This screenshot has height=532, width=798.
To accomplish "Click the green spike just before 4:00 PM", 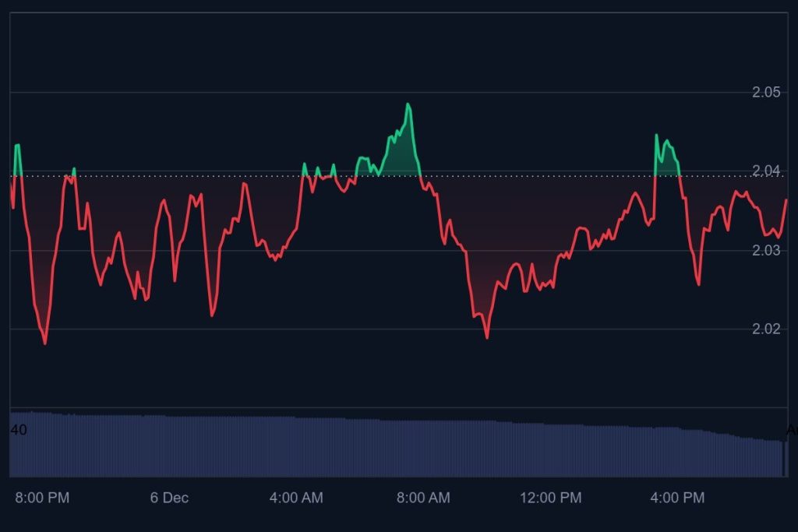I will pos(656,136).
